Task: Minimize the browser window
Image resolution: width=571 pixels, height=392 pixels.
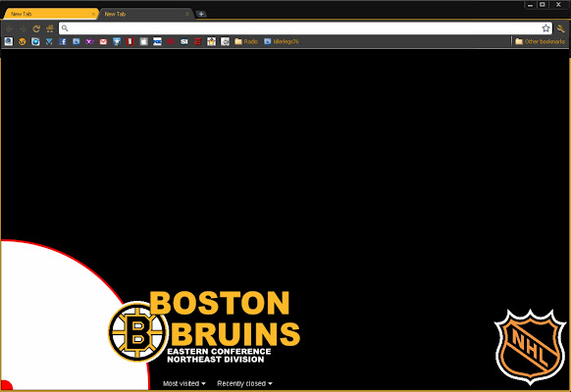Action: [x=530, y=5]
